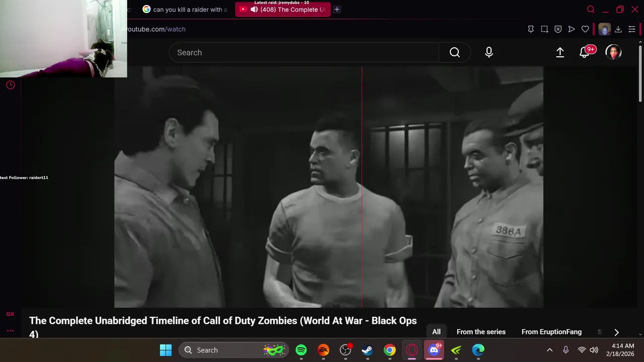Open YouTube account avatar menu
This screenshot has height=362, width=644.
pyautogui.click(x=613, y=52)
